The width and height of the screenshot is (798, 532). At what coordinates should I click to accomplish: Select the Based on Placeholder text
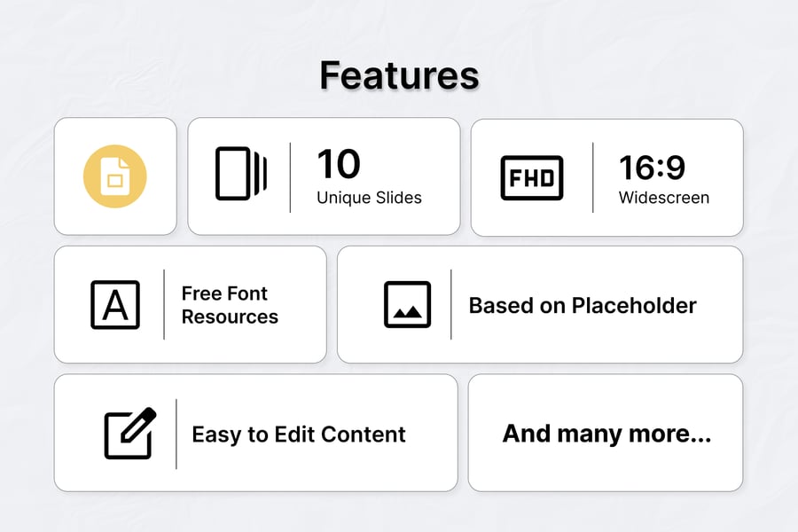click(x=583, y=306)
